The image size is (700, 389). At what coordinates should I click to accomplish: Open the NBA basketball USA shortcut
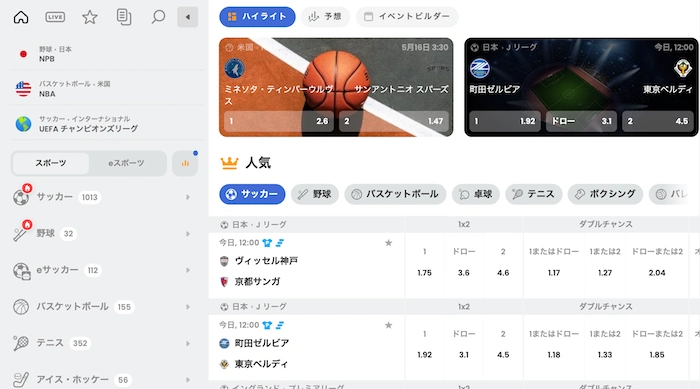coord(107,89)
